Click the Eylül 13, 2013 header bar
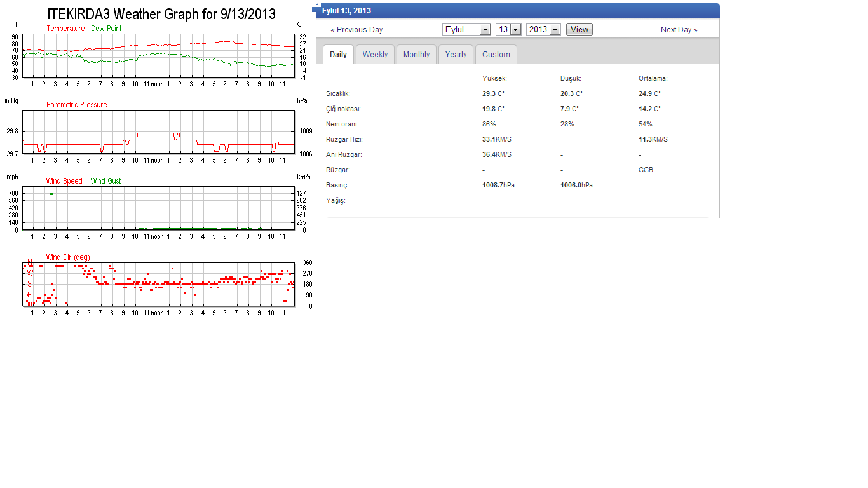 point(516,11)
